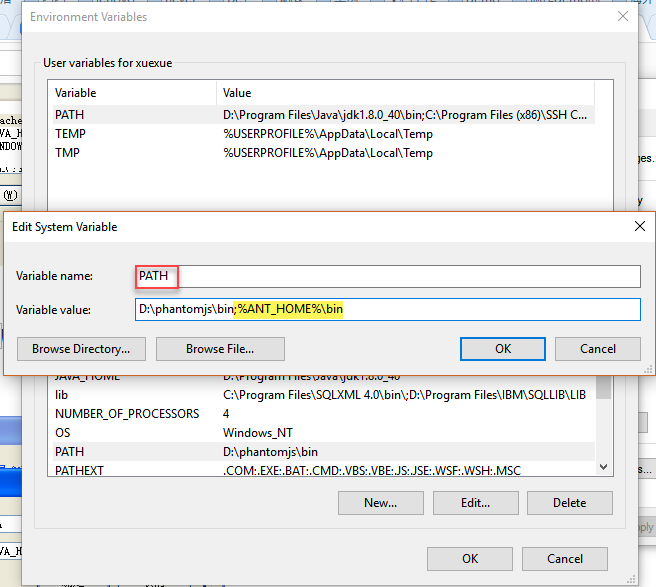The height and width of the screenshot is (587, 656).
Task: Click Cancel in Environment Variables window
Action: coord(564,559)
